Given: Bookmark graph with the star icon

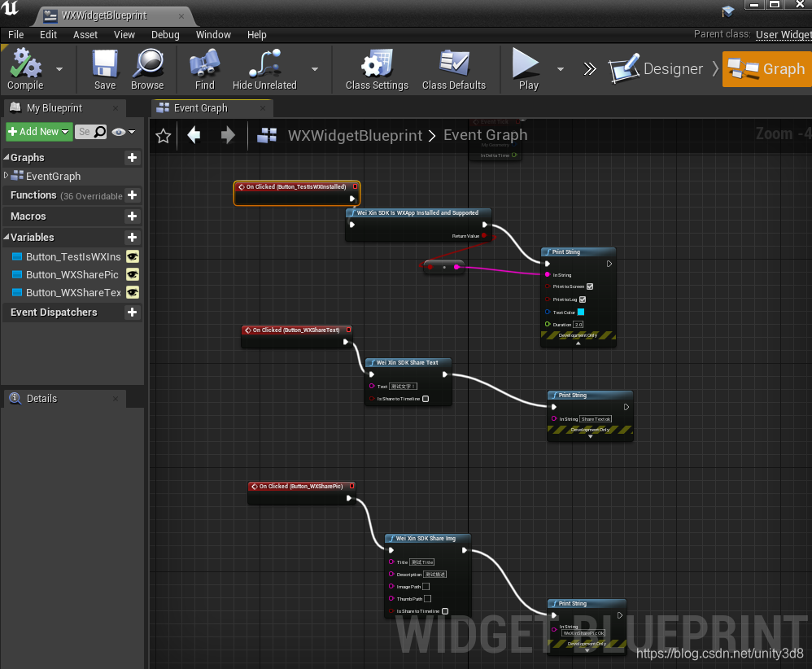Looking at the screenshot, I should coord(163,136).
